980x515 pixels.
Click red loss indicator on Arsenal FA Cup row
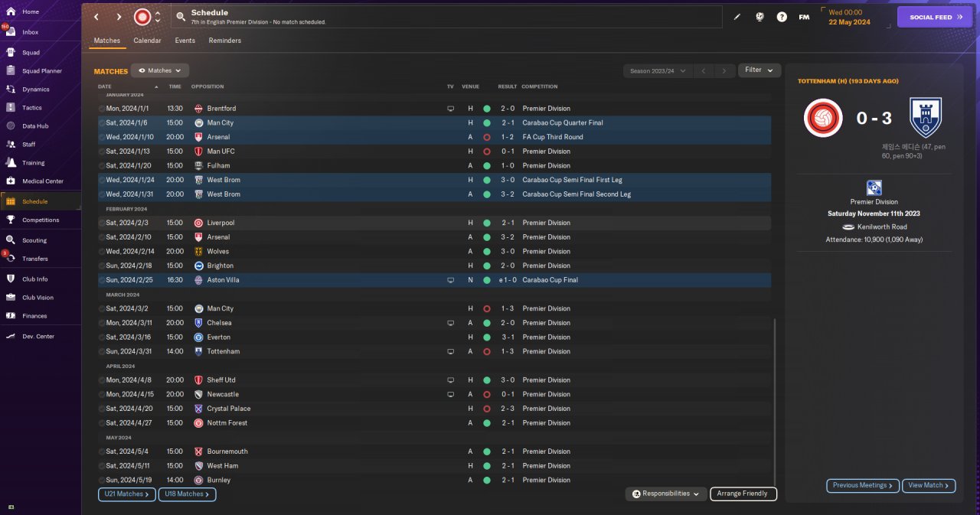point(487,138)
